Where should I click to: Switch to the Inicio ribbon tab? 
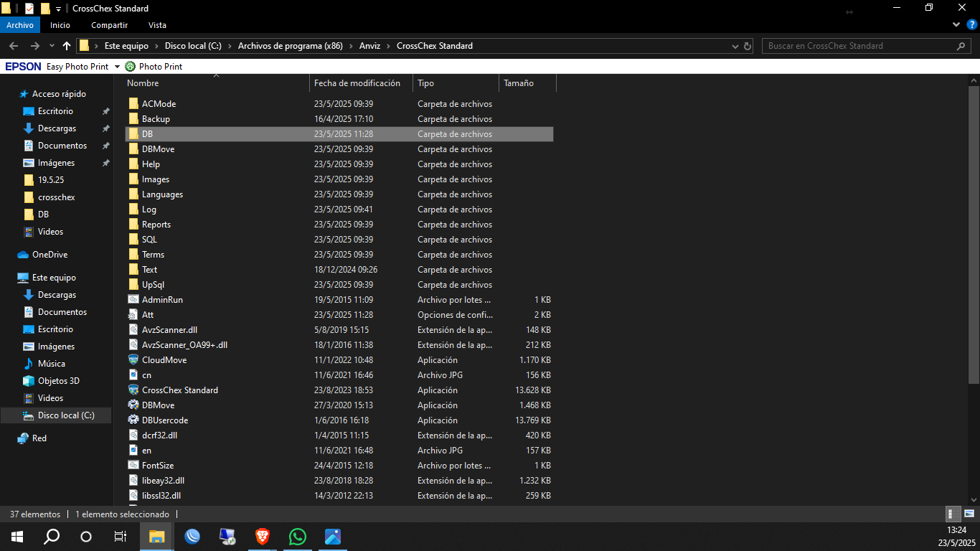tap(60, 25)
